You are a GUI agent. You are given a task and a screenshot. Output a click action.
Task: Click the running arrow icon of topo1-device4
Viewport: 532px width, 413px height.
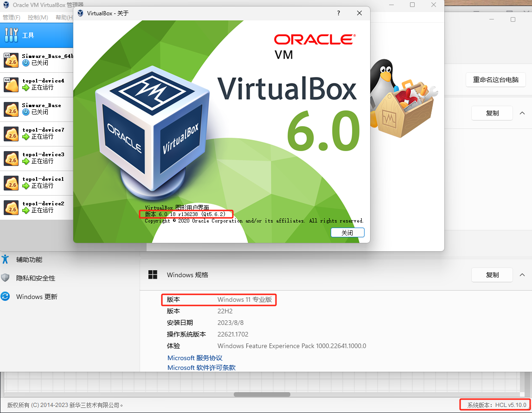26,88
